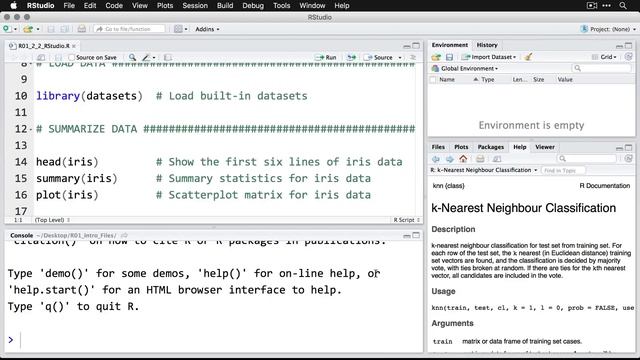Go back in Help pane
640x360 pixels.
436,159
